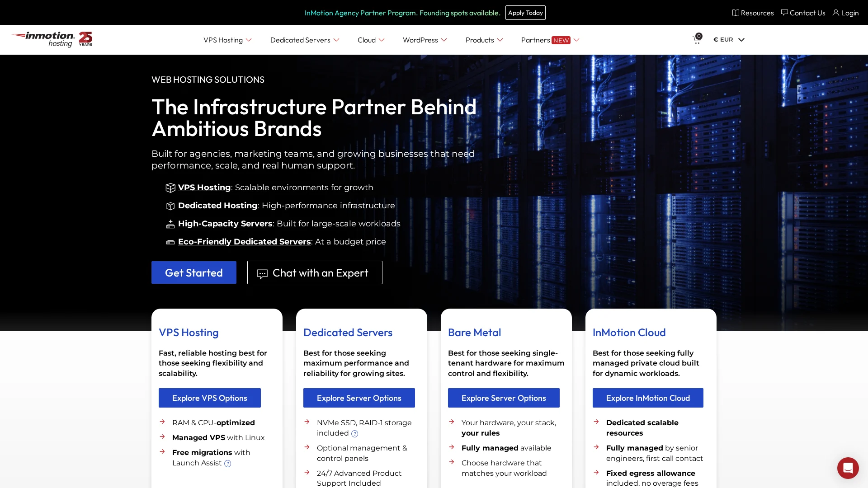This screenshot has width=868, height=488.
Task: Click the Contact Us speech icon
Action: [784, 13]
